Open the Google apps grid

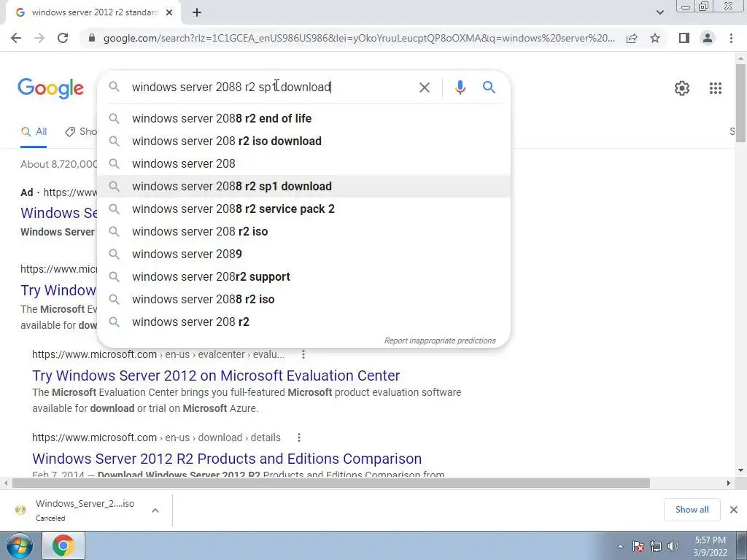pyautogui.click(x=716, y=88)
